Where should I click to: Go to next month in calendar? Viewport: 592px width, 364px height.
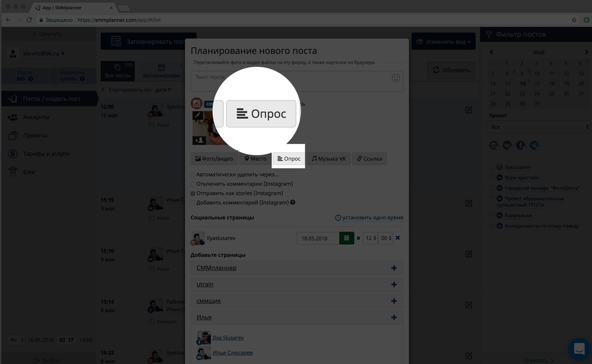pos(586,52)
